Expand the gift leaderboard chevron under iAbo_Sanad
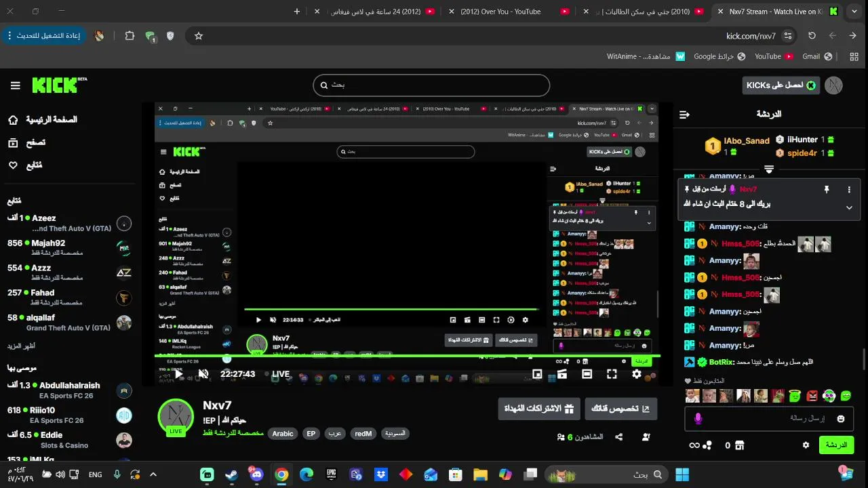The height and width of the screenshot is (488, 868). coord(769,169)
